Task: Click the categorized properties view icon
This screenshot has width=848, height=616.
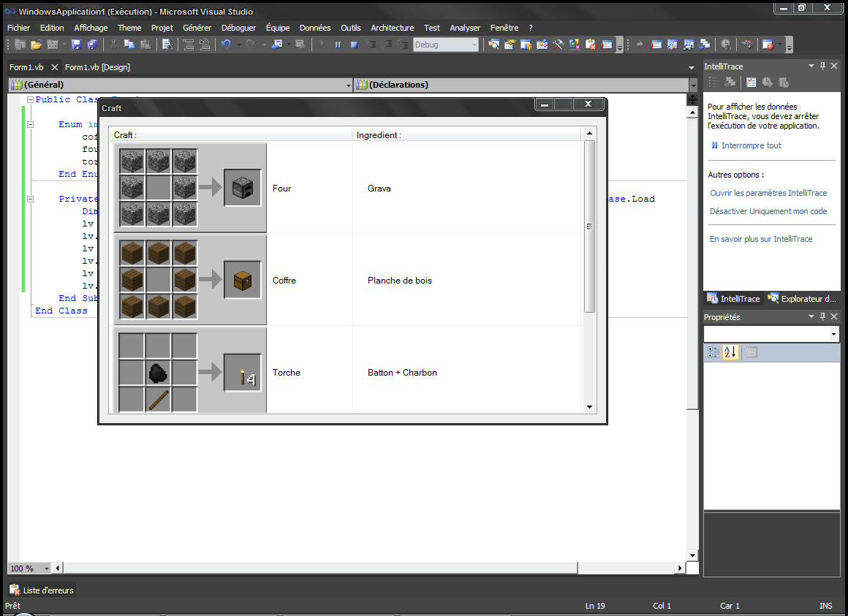Action: [x=713, y=352]
